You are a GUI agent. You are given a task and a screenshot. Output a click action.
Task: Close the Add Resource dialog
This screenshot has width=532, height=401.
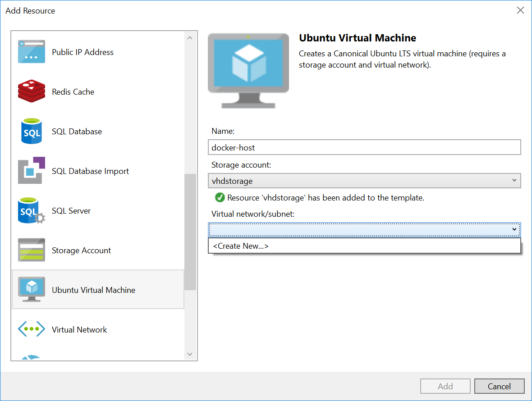[520, 10]
